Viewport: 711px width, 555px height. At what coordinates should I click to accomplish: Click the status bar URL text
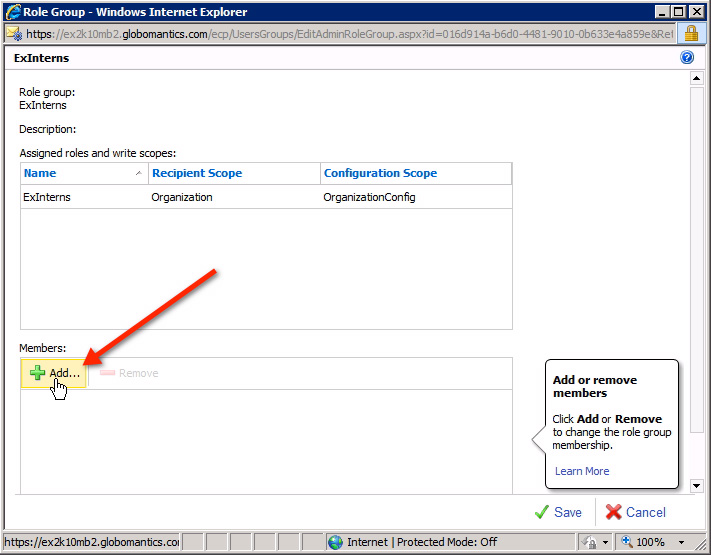coord(92,542)
